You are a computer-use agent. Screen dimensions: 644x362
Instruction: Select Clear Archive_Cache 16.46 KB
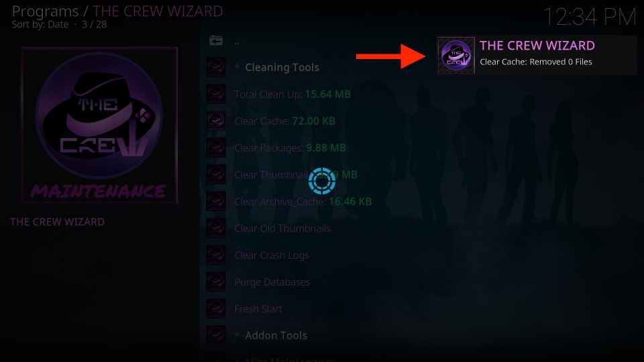click(303, 202)
